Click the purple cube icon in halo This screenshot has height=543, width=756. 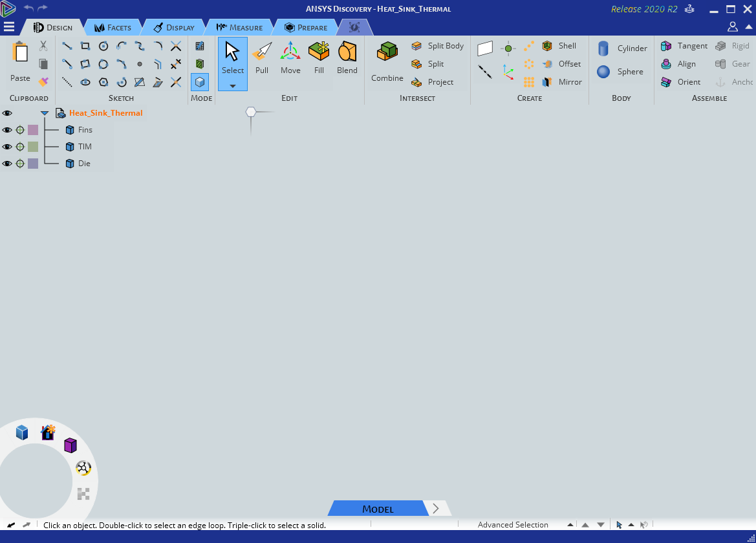click(70, 445)
